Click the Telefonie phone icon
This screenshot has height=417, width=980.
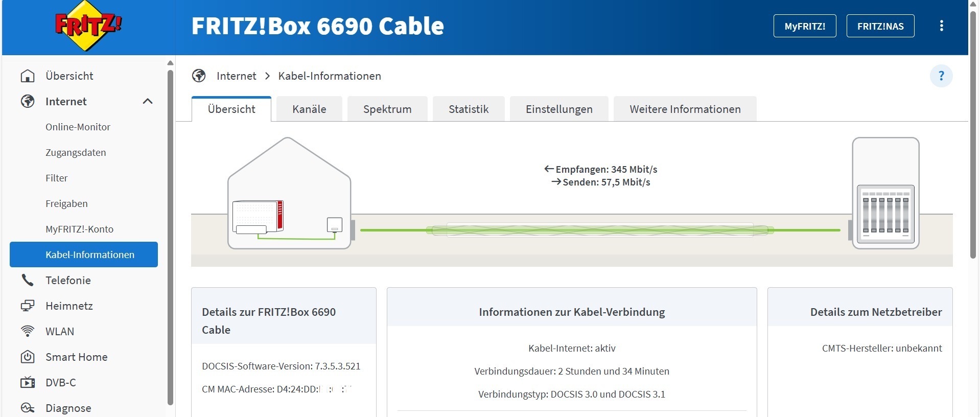(28, 280)
